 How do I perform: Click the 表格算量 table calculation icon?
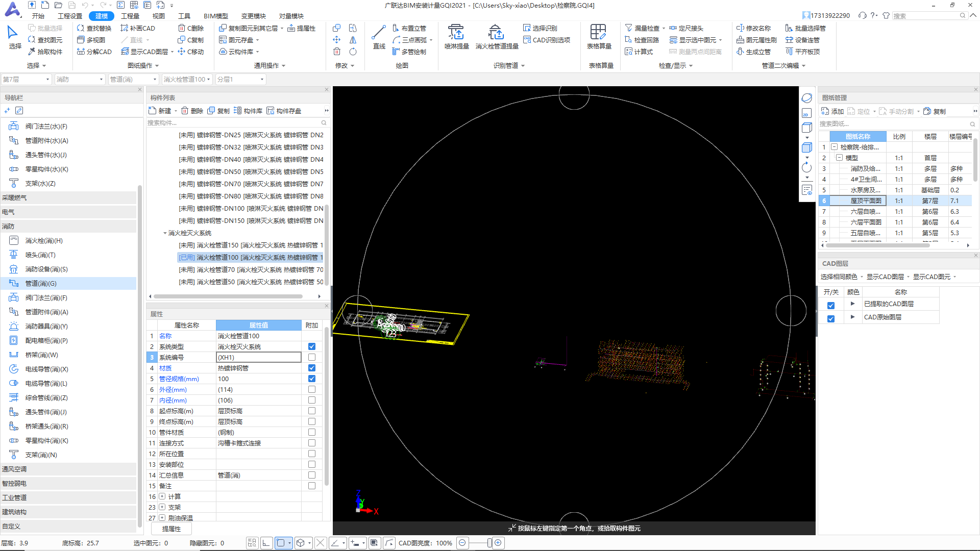tap(599, 37)
